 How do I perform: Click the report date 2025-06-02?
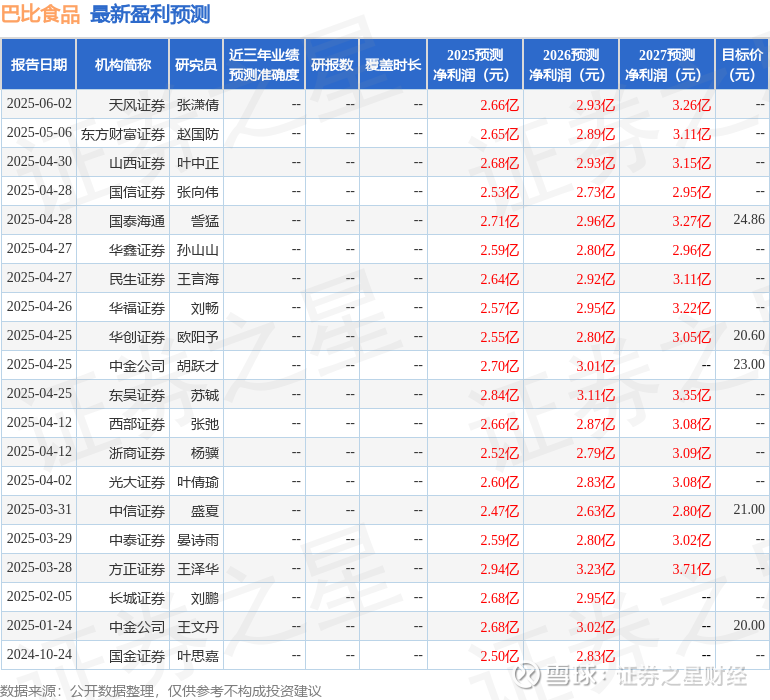tap(39, 104)
